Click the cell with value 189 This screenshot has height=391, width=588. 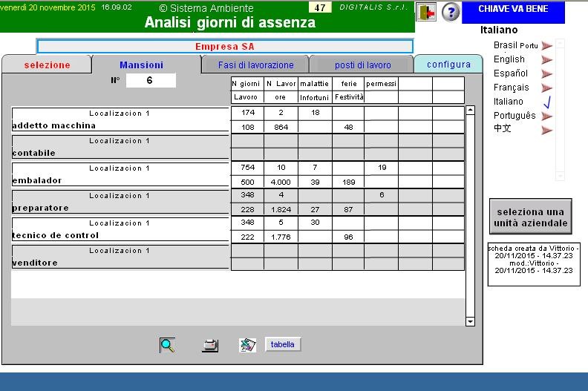(348, 183)
